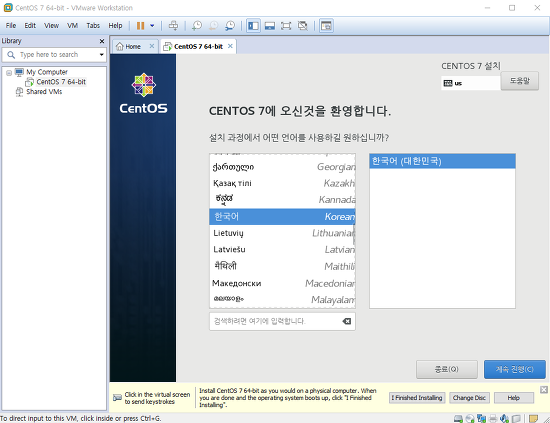Image resolution: width=550 pixels, height=423 pixels.
Task: Click the language list scrollbar handle
Action: click(x=354, y=234)
